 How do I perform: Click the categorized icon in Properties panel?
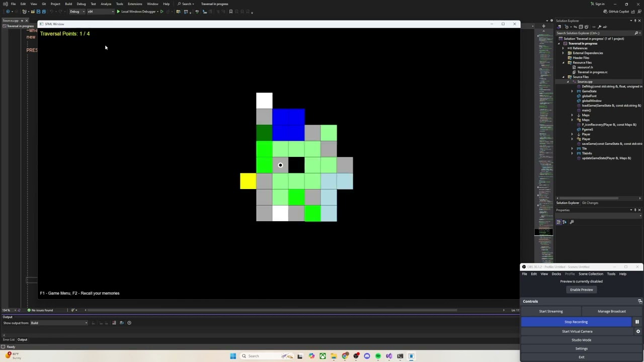(x=558, y=222)
